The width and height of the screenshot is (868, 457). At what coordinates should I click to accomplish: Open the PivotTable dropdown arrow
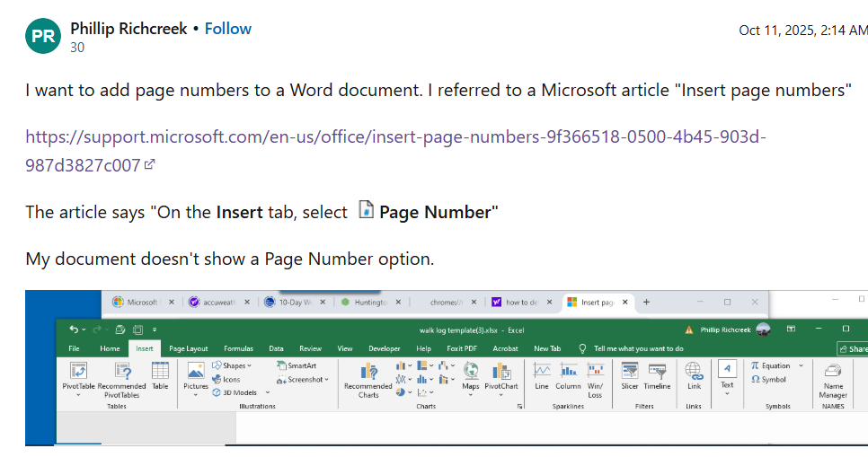point(78,395)
